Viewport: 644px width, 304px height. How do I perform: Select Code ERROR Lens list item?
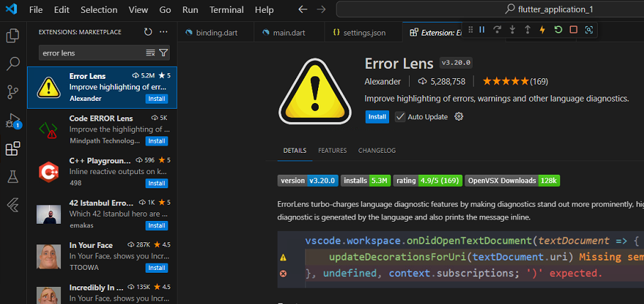point(102,130)
